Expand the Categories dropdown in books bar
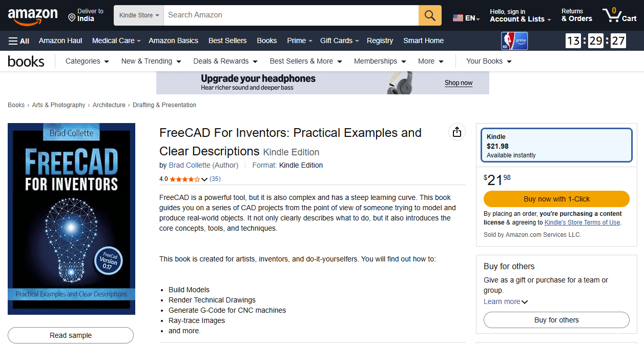 (88, 61)
